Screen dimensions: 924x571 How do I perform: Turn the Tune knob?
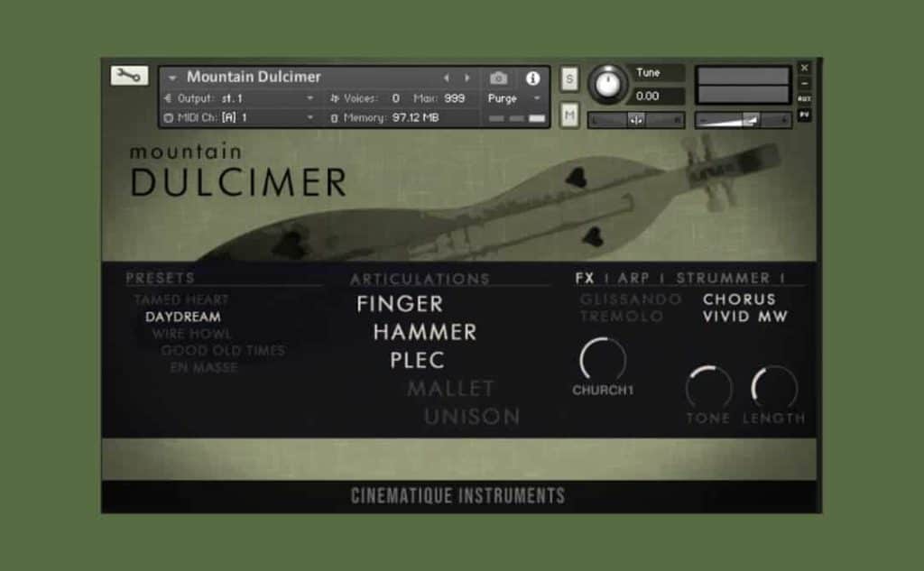click(x=608, y=85)
